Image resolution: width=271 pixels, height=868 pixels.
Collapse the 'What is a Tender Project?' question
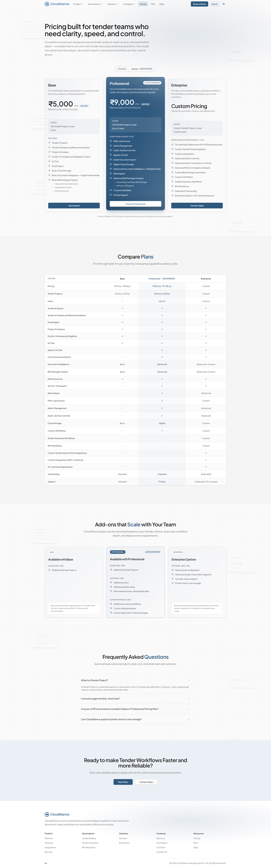[135, 680]
